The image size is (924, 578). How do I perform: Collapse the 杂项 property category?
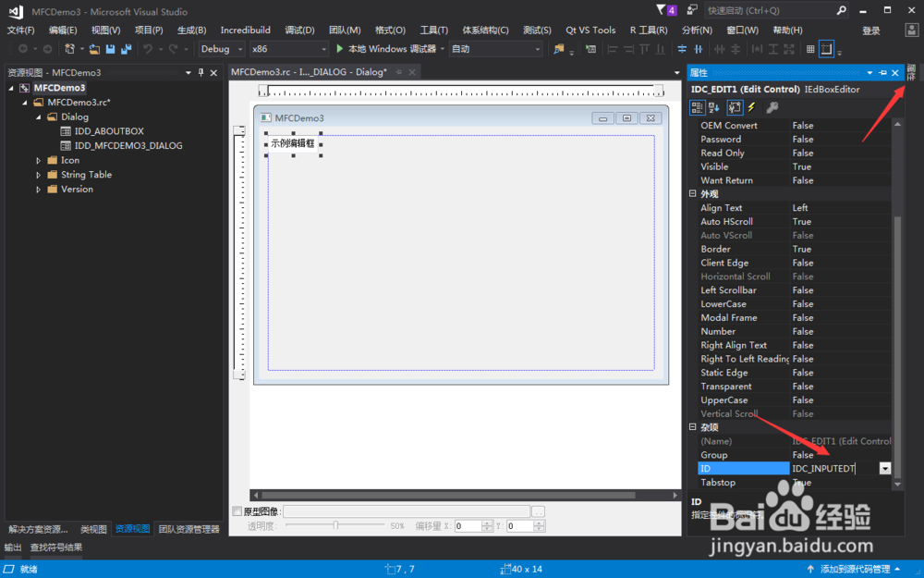coord(692,427)
